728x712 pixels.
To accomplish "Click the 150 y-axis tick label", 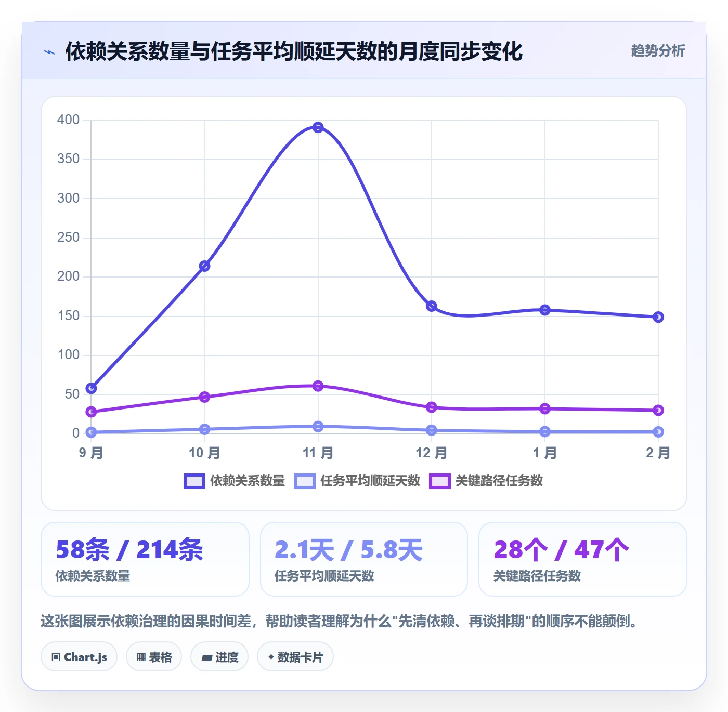I will point(69,316).
